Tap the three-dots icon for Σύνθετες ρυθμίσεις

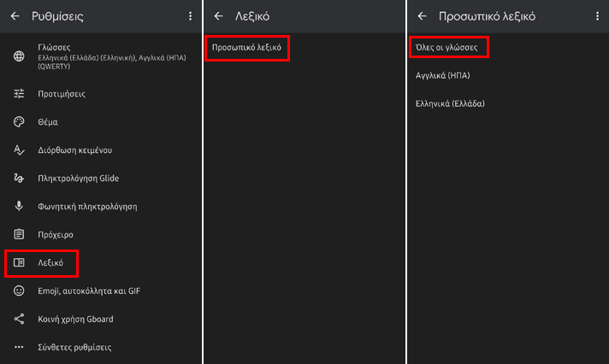tap(19, 347)
